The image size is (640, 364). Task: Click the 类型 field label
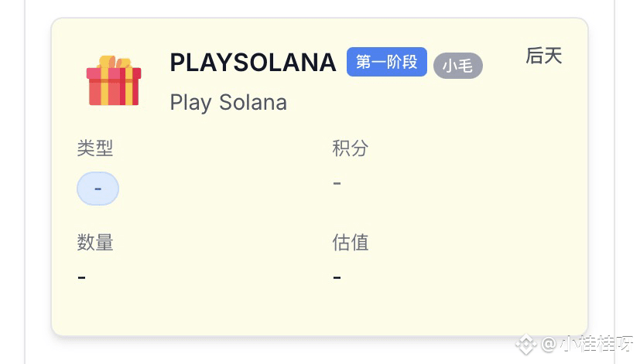95,148
